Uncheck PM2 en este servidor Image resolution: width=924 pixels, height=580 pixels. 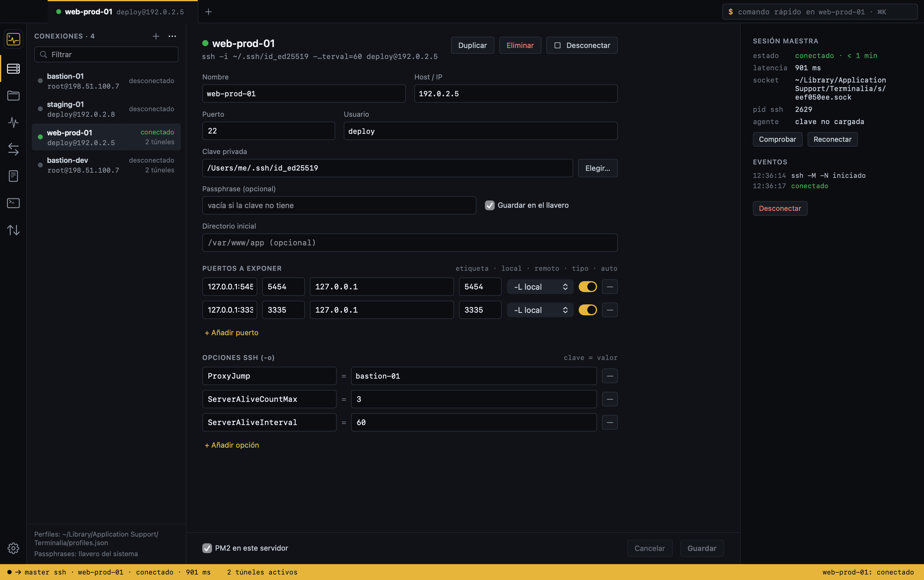coord(207,548)
